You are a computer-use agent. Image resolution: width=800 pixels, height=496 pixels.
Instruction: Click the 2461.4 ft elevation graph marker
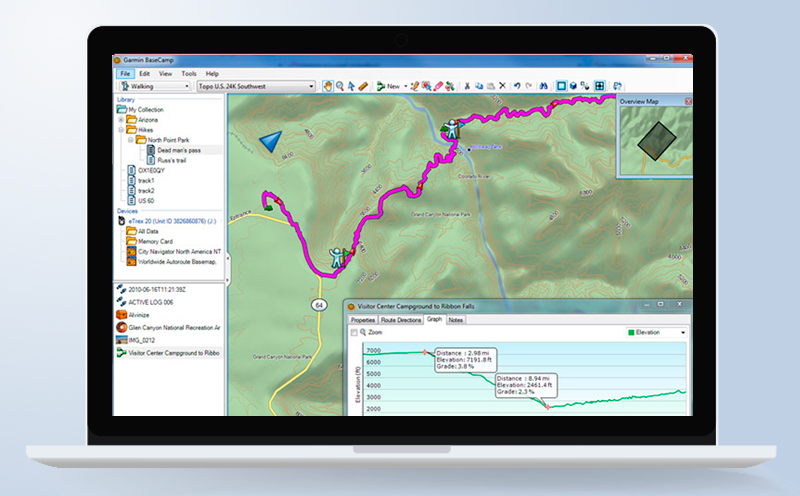(x=548, y=407)
